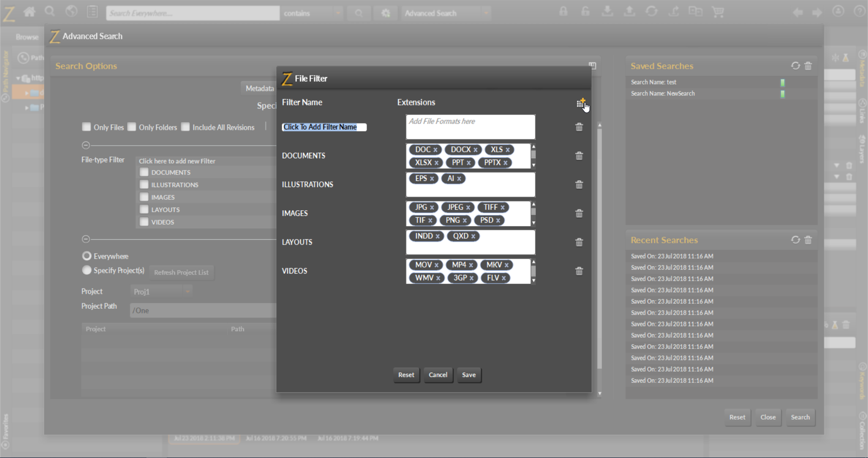Remove the INDD extension tag

click(x=438, y=236)
